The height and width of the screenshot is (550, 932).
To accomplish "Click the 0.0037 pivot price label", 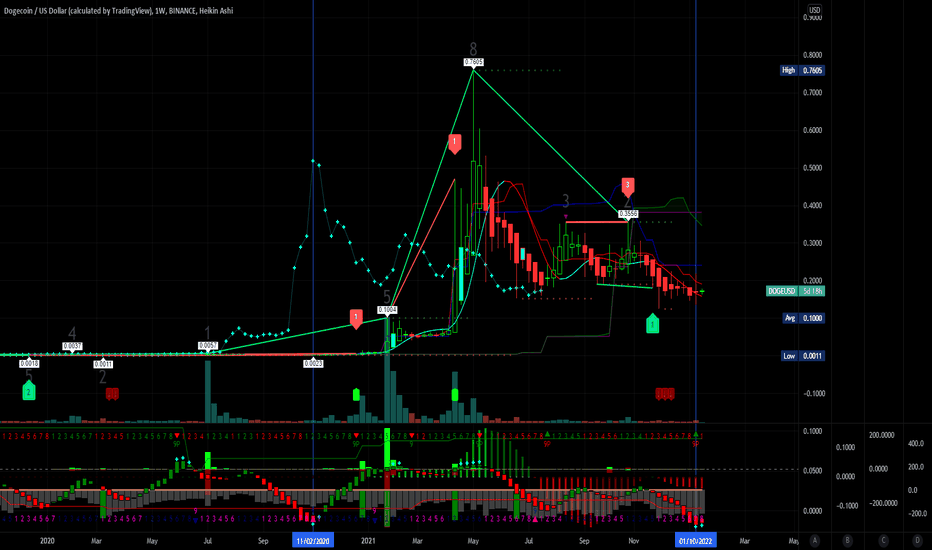I will pos(72,346).
